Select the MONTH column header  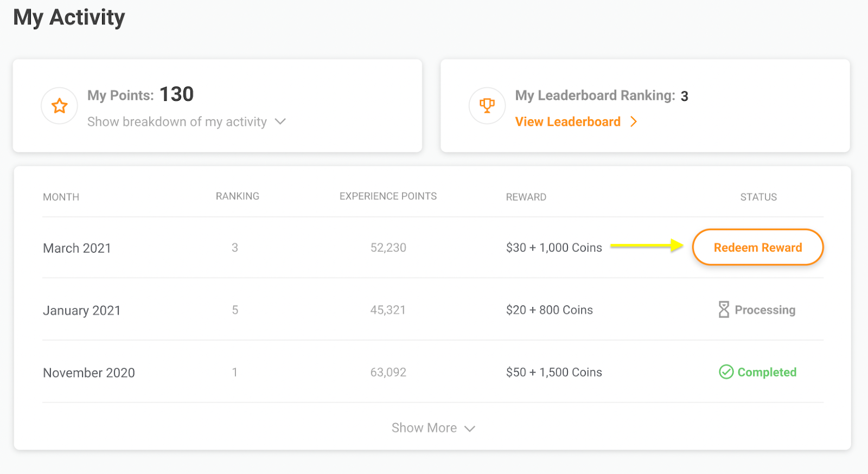coord(61,197)
